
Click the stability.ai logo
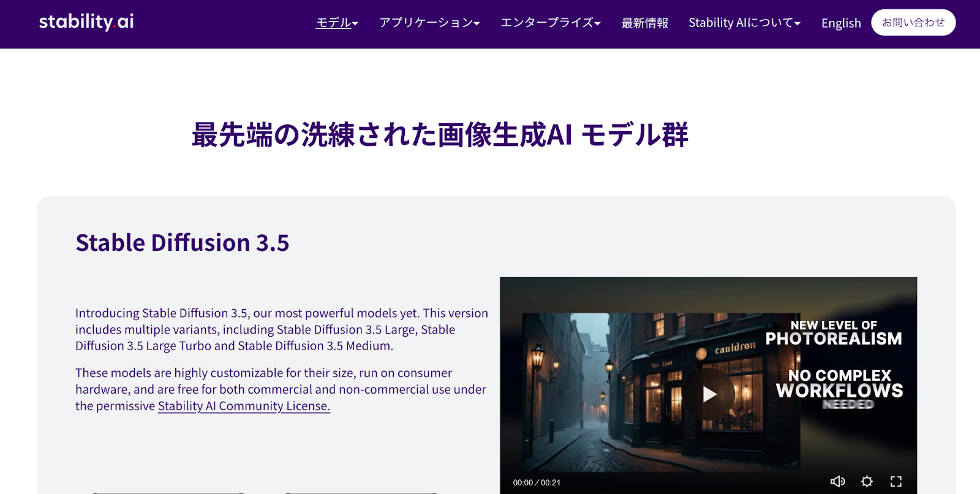click(x=86, y=22)
